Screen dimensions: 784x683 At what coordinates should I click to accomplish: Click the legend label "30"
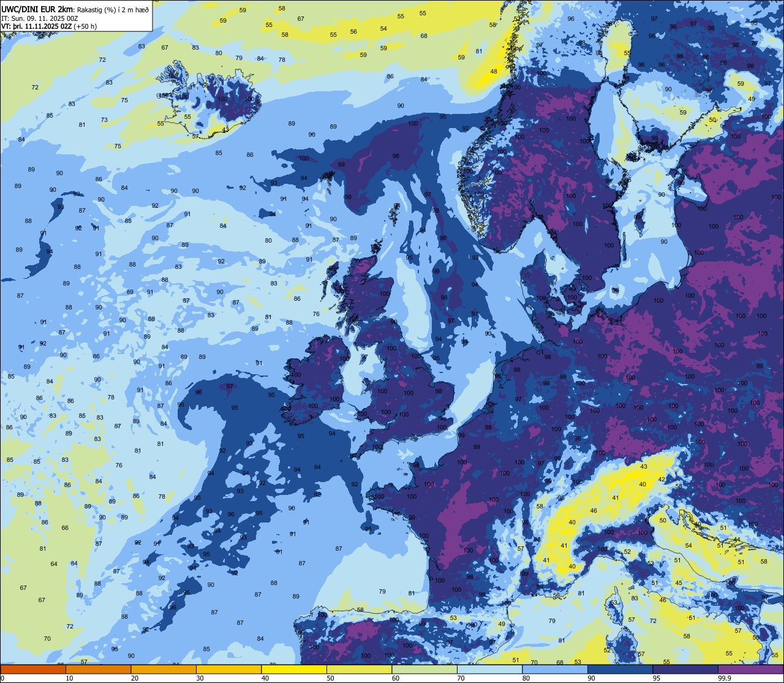point(200,678)
